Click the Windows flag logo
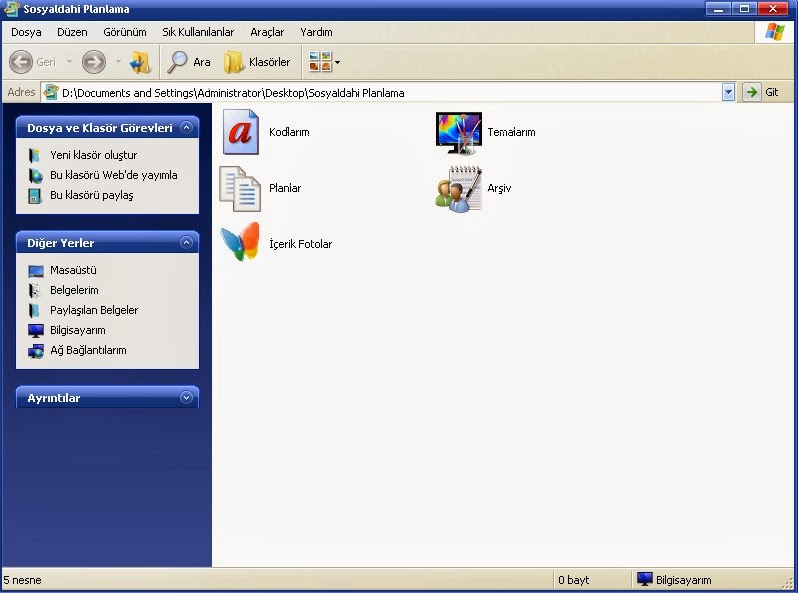798x593 pixels. 775,32
